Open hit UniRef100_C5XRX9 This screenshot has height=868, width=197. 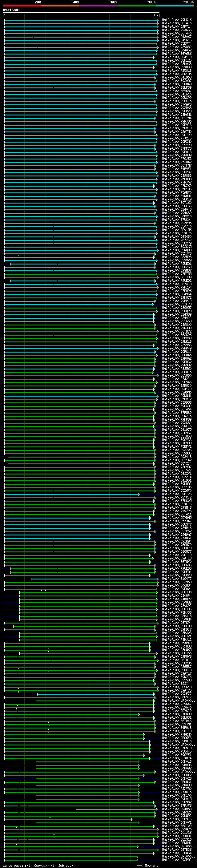[177, 643]
